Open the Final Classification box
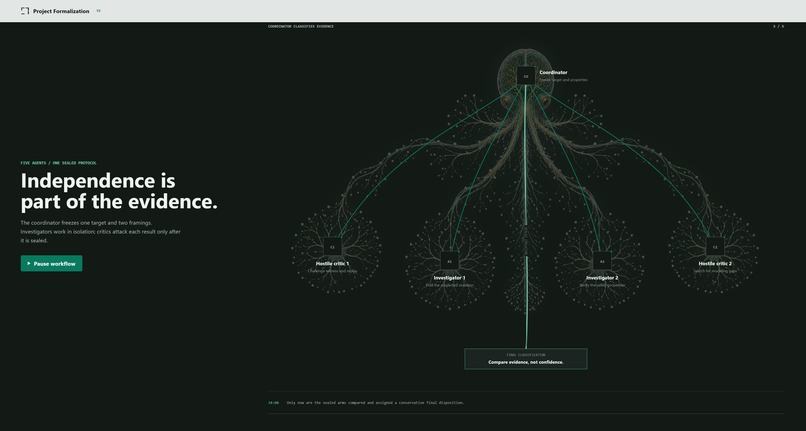Viewport: 806px width, 431px height. 526,359
